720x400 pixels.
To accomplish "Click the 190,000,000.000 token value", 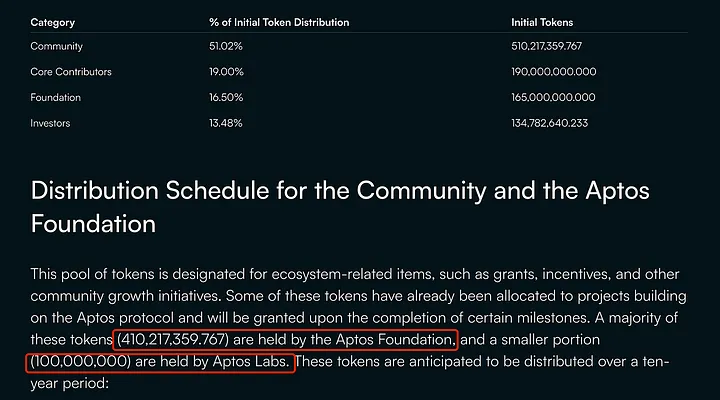I will point(554,72).
